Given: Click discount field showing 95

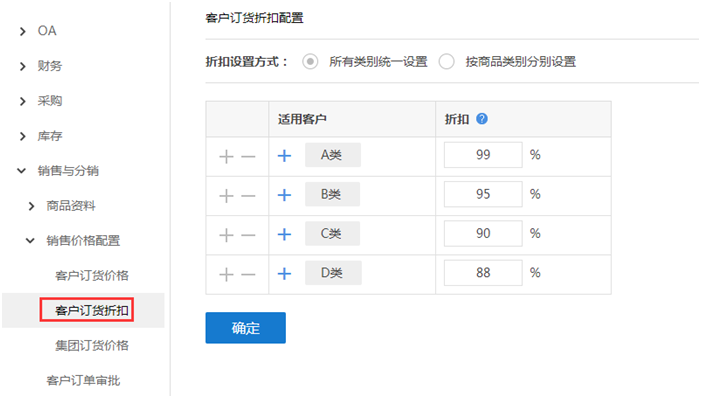Looking at the screenshot, I should click(x=483, y=194).
